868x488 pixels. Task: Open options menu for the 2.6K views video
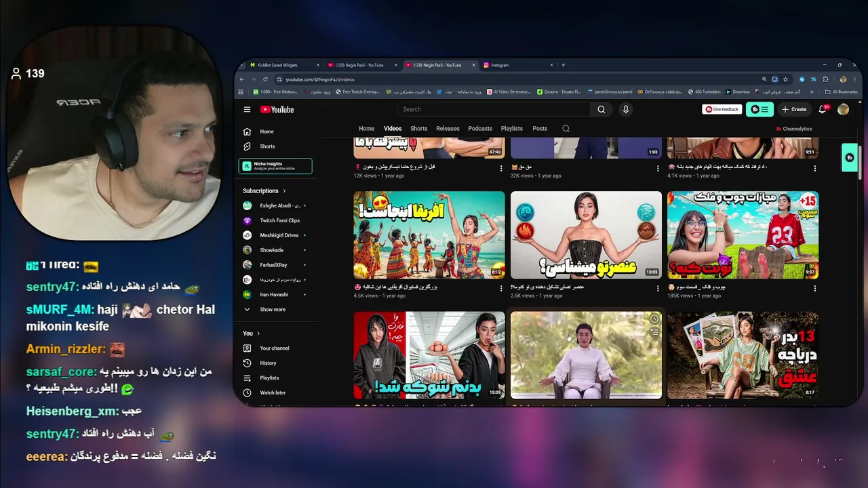658,289
